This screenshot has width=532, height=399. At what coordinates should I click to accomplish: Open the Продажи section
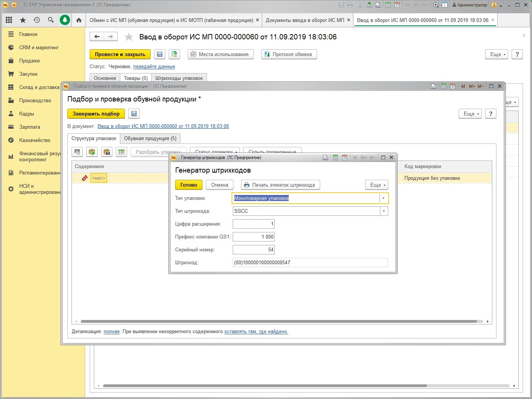pos(30,61)
